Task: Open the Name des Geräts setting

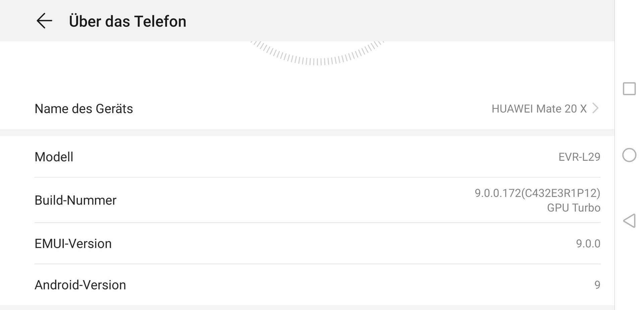Action: click(307, 109)
